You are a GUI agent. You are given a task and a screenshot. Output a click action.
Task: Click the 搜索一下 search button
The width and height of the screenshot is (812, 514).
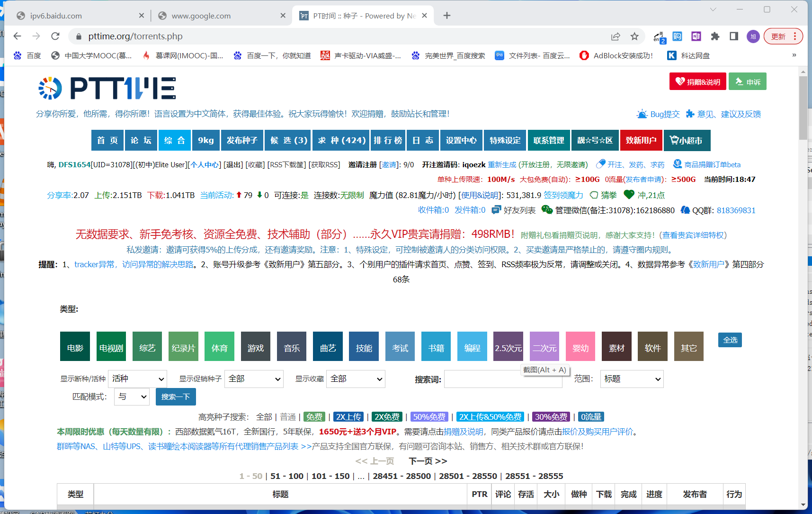176,397
